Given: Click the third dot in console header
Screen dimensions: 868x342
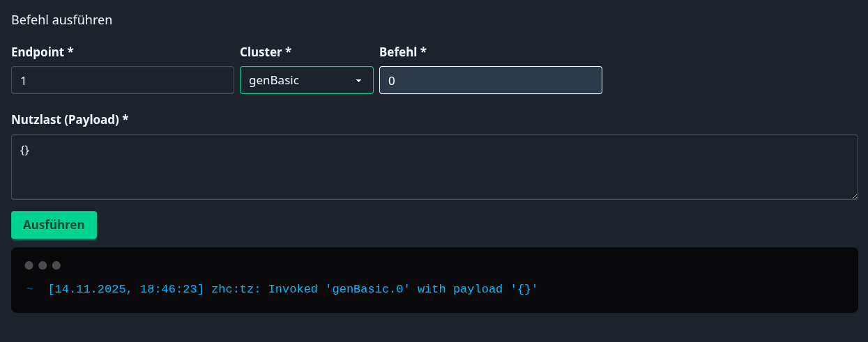Looking at the screenshot, I should [56, 265].
